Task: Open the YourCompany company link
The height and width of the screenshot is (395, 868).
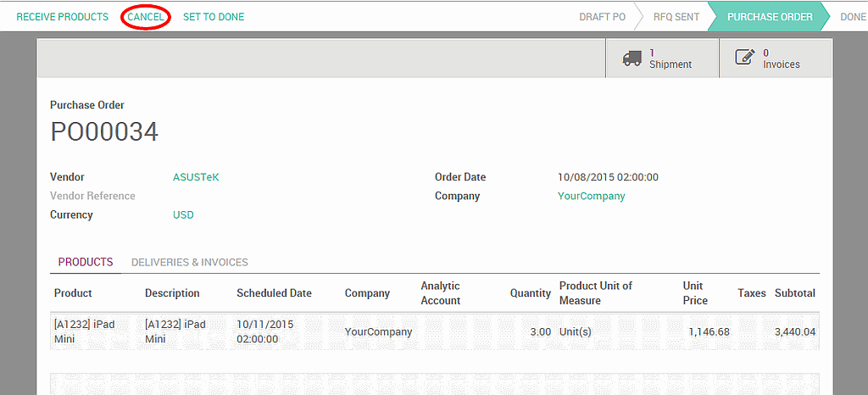Action: point(591,196)
